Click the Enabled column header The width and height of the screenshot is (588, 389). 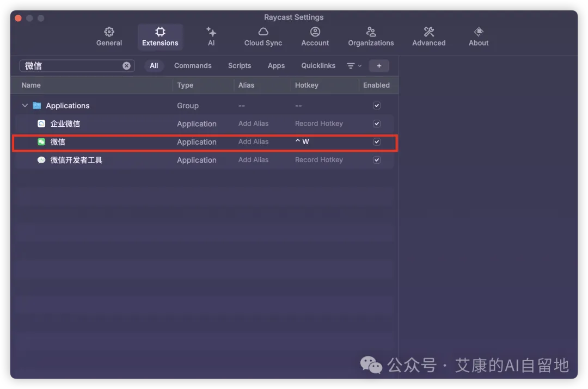tap(376, 85)
